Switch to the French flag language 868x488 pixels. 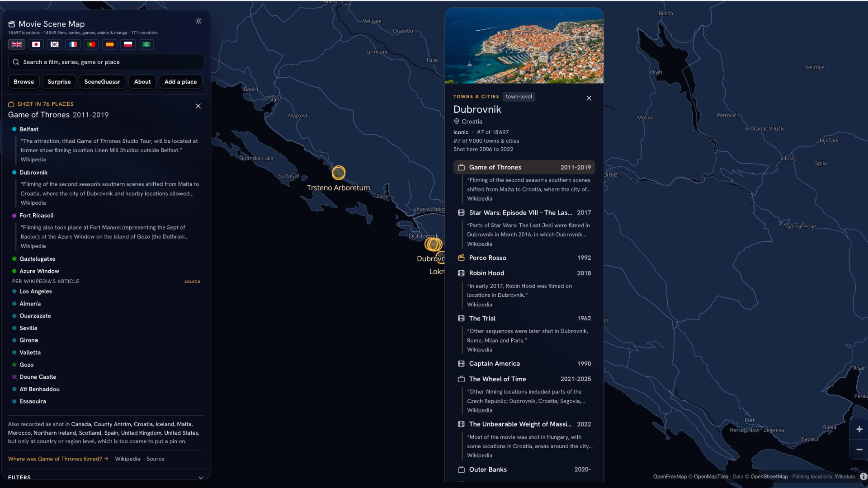(73, 44)
